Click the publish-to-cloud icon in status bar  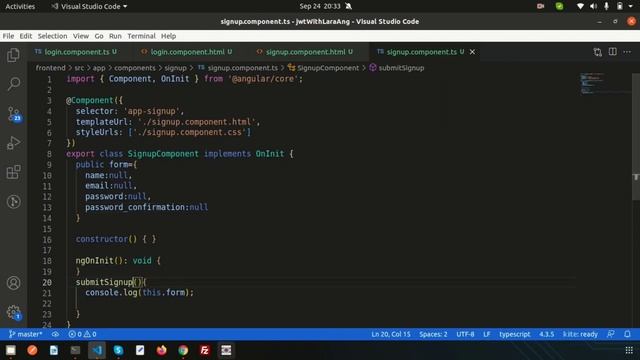[55, 334]
